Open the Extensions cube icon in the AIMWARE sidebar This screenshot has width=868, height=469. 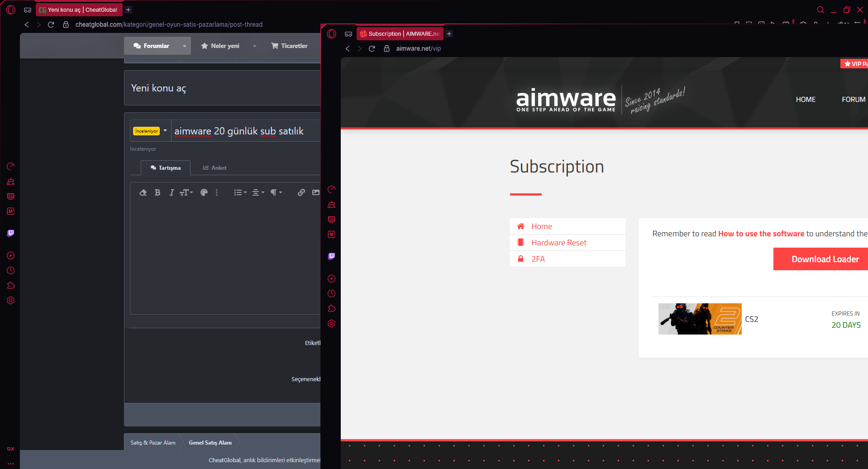[x=332, y=309]
